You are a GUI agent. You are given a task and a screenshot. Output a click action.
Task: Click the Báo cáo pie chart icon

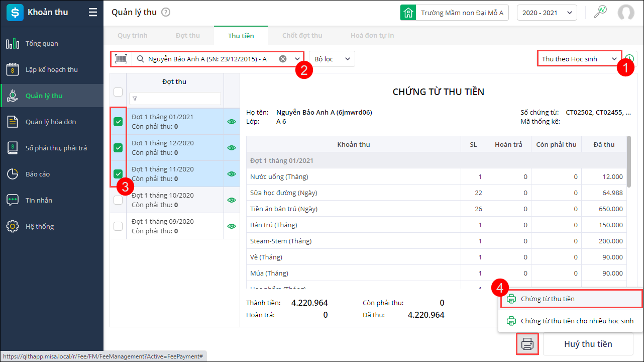click(x=13, y=174)
